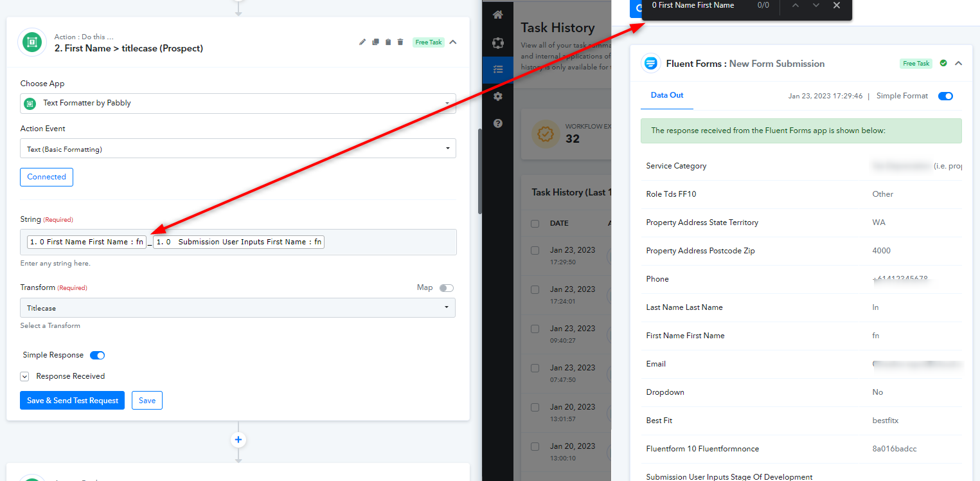Go to next find match arrow
Viewport: 980px width, 481px height.
coord(816,6)
